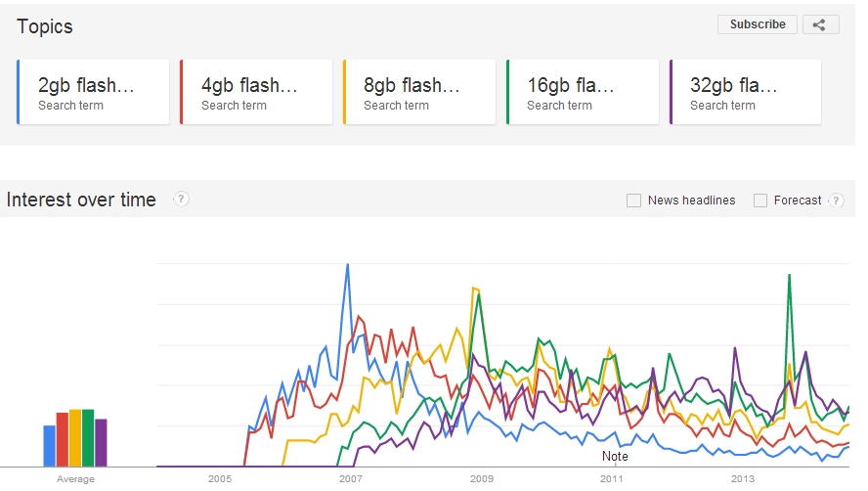The image size is (868, 491).
Task: Click the blue line peak near 2007
Action: (348, 265)
